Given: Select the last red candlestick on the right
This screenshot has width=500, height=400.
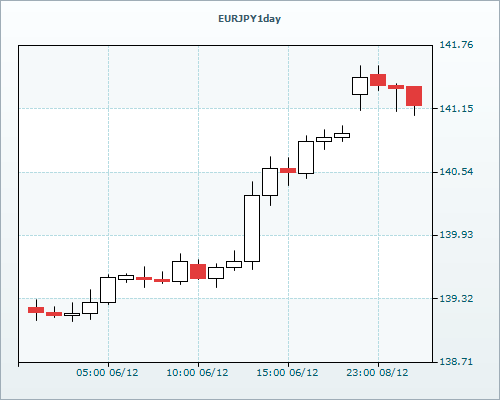Looking at the screenshot, I should tap(414, 96).
